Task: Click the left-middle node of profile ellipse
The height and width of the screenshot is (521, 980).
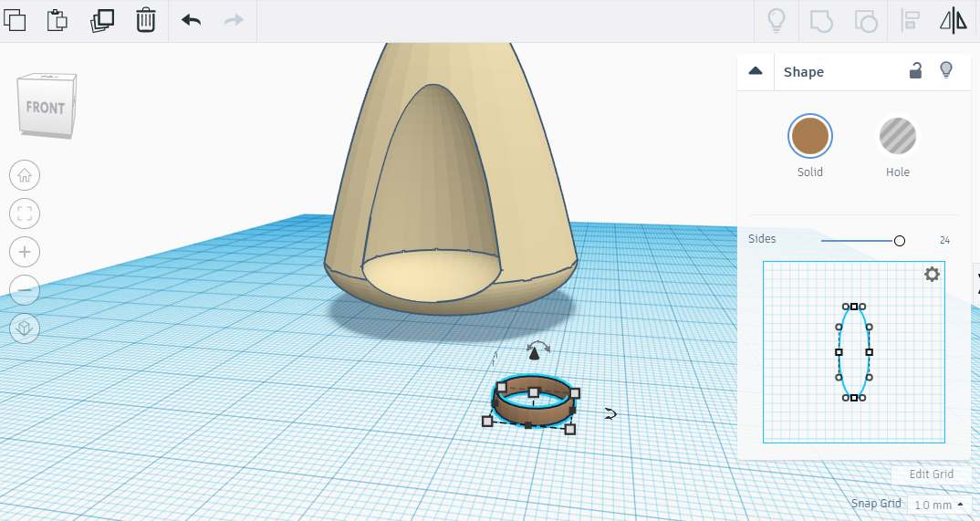Action: pos(839,351)
